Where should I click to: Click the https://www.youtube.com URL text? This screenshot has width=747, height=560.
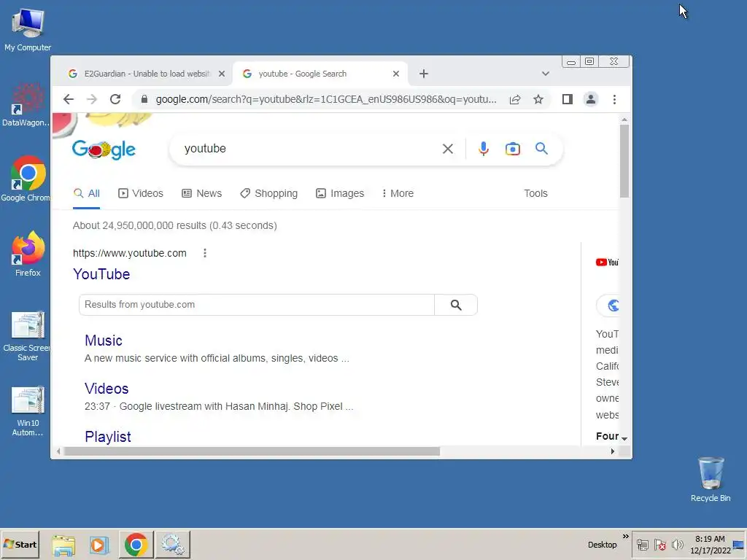(130, 253)
